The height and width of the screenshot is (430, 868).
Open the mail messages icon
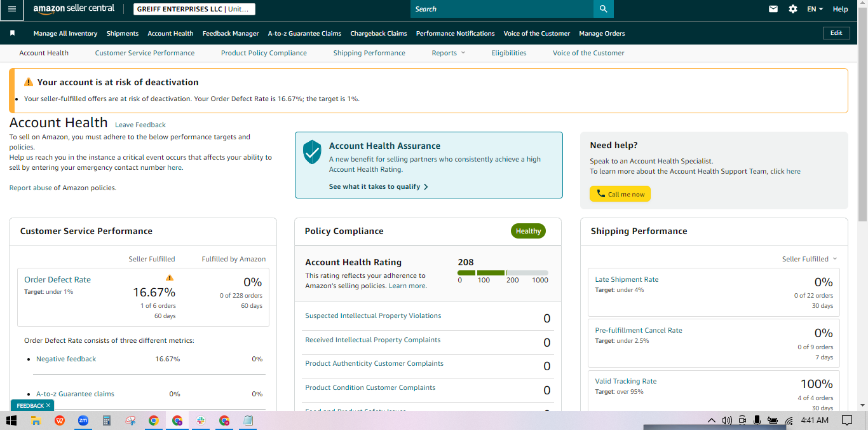(773, 9)
